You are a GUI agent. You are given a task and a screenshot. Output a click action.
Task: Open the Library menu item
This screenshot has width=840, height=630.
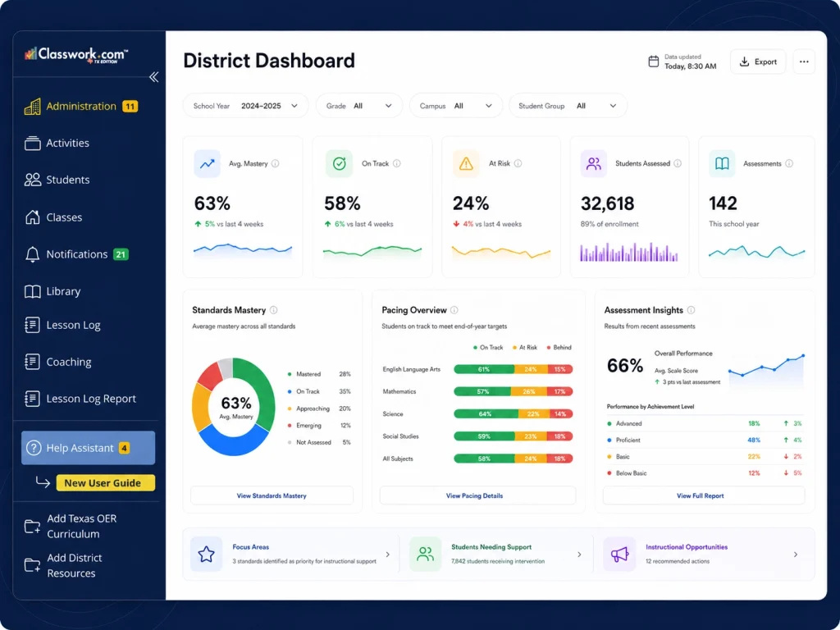(x=52, y=291)
